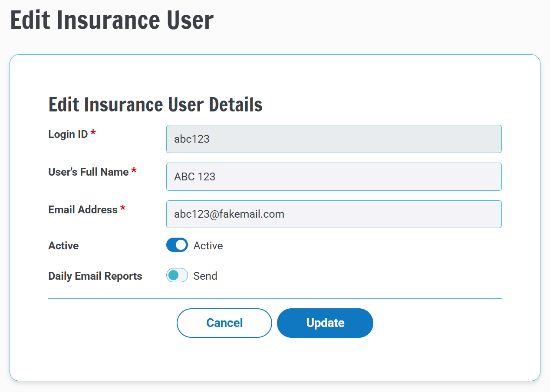
Task: Click the abc123 Login ID value
Action: (191, 139)
